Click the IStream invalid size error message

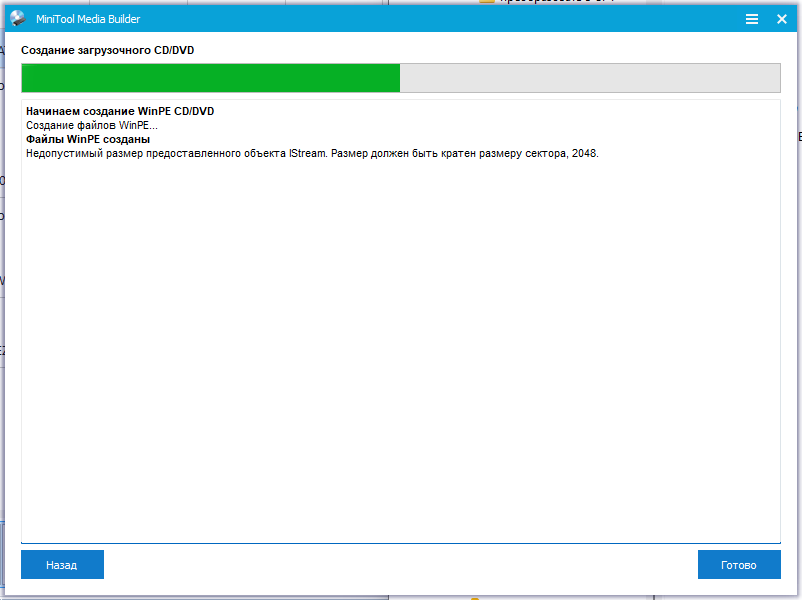point(312,153)
